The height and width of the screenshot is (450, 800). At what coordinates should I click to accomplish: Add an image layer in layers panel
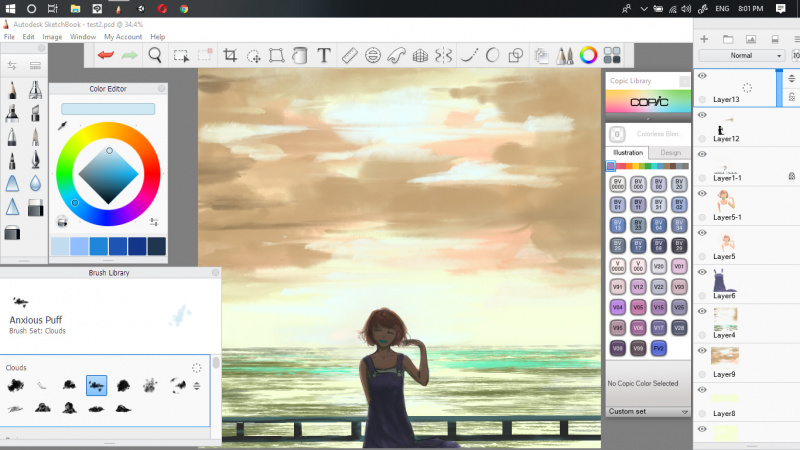[x=751, y=39]
